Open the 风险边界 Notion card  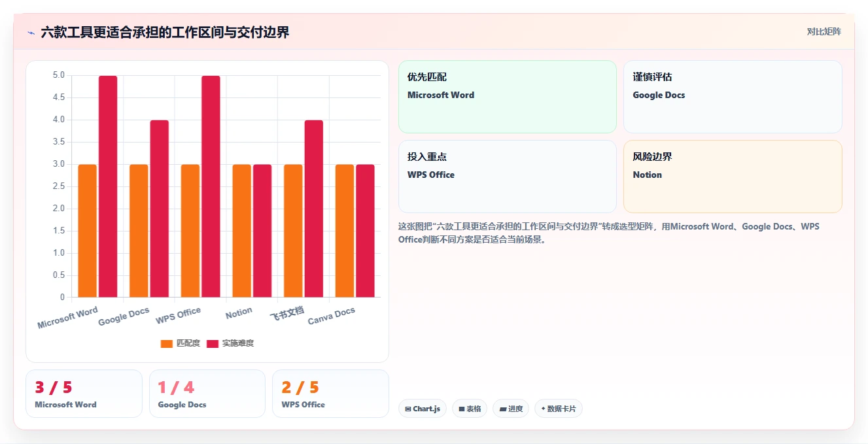733,177
